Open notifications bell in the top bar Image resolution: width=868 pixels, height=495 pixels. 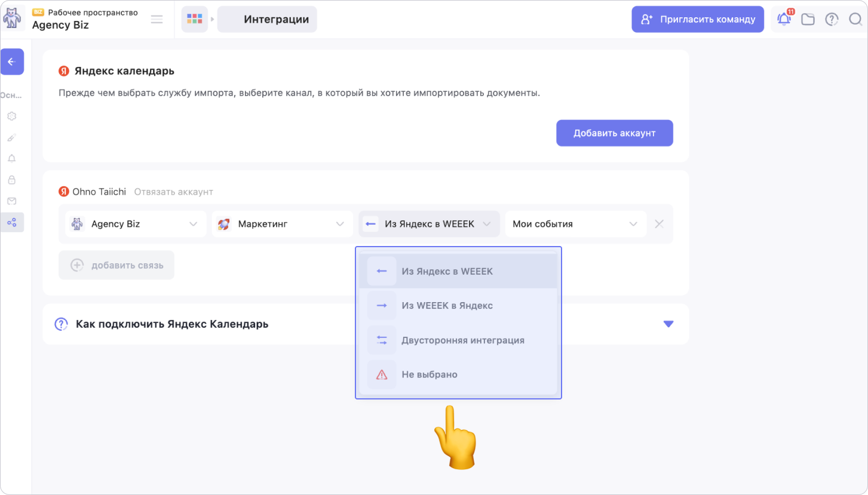[784, 19]
